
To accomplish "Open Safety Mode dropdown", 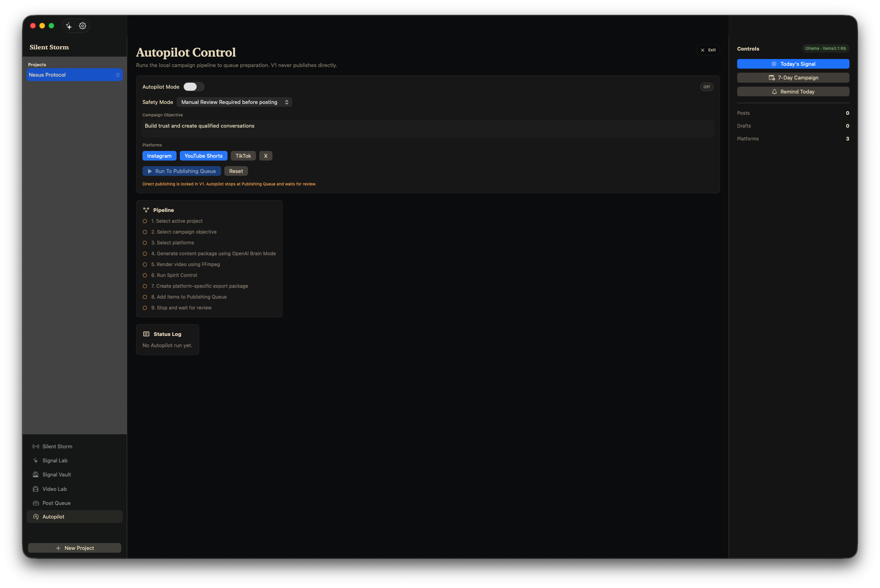I will [234, 102].
